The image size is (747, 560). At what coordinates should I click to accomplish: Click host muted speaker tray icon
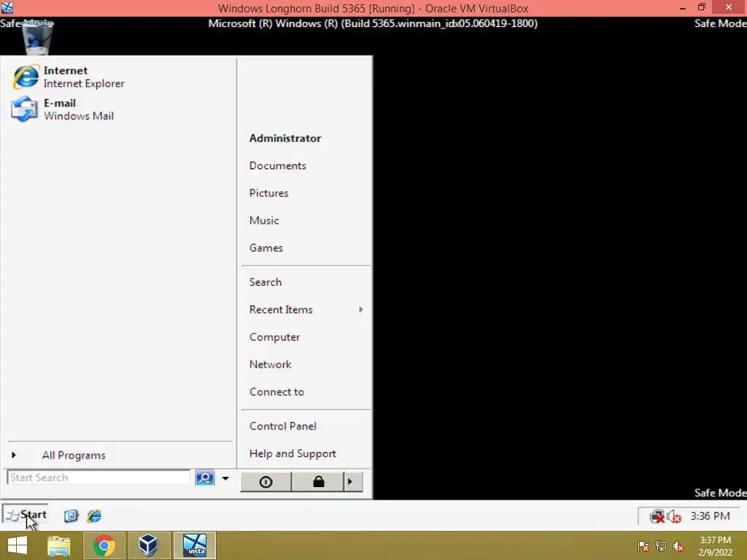click(678, 546)
